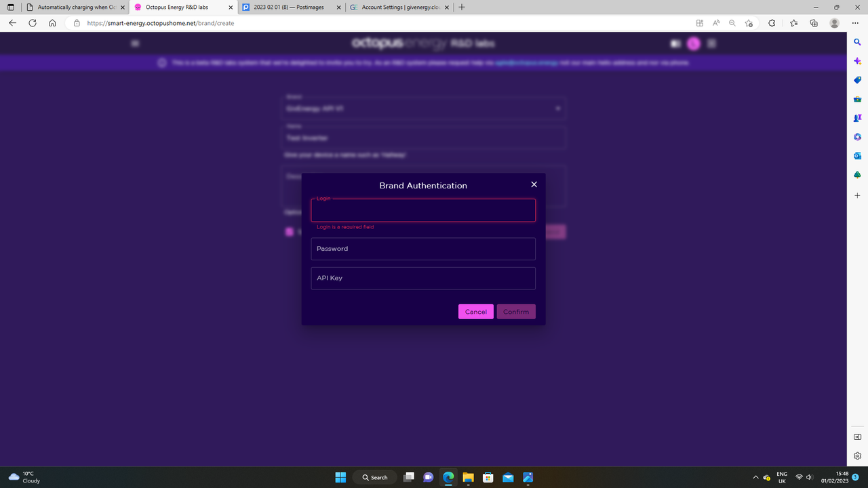Show hidden system tray icons
Image resolution: width=868 pixels, height=488 pixels.
tap(755, 477)
